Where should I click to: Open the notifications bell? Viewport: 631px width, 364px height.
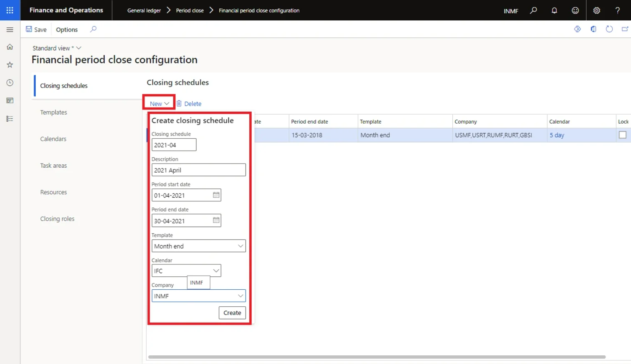point(554,10)
